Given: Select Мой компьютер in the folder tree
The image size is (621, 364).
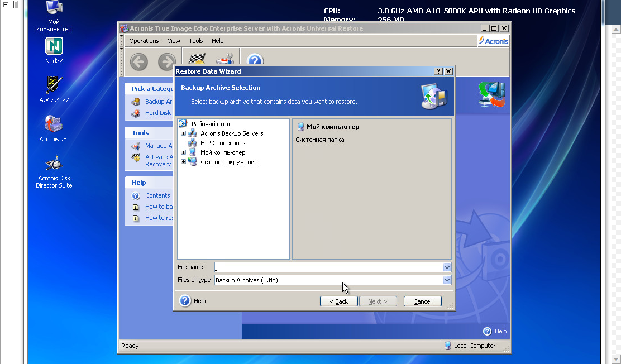Looking at the screenshot, I should (223, 152).
